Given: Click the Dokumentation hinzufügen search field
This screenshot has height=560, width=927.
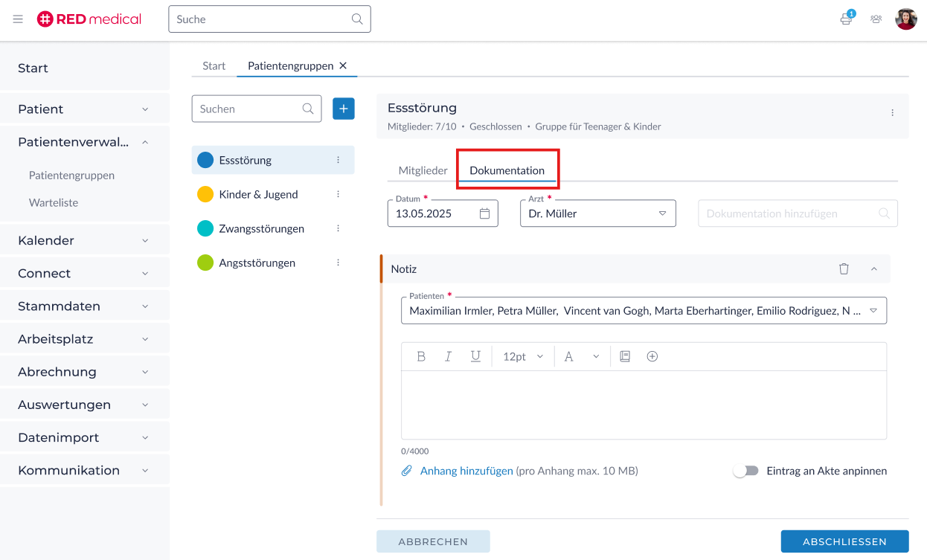Looking at the screenshot, I should coord(789,213).
